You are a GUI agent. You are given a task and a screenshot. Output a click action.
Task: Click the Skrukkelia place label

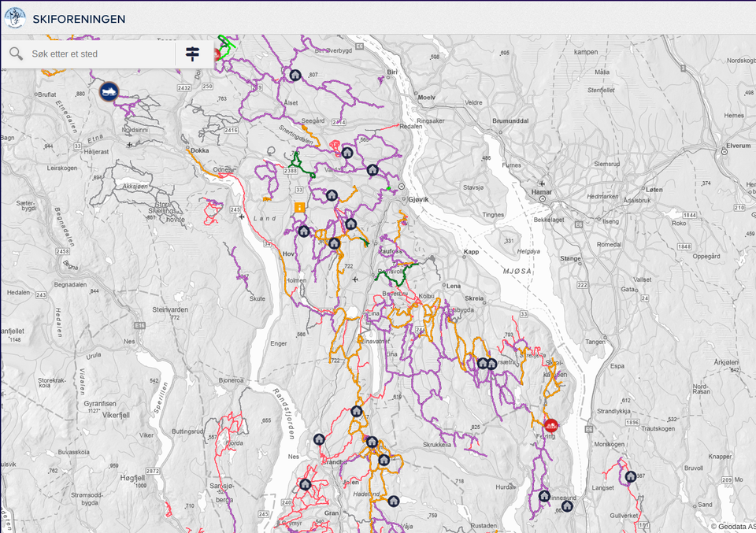point(437,445)
